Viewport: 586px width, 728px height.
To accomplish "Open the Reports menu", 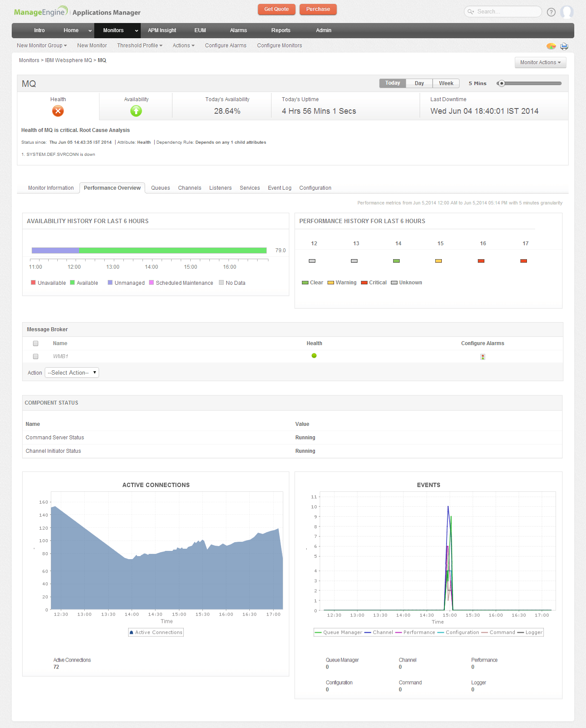I will coord(281,30).
